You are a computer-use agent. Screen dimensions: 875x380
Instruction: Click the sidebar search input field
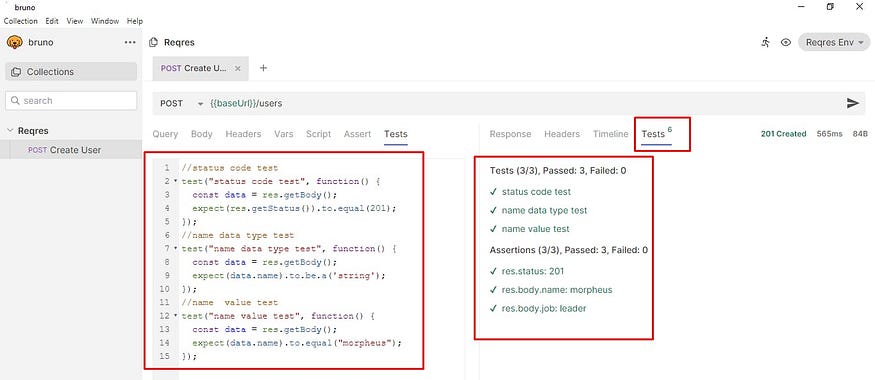coord(71,101)
